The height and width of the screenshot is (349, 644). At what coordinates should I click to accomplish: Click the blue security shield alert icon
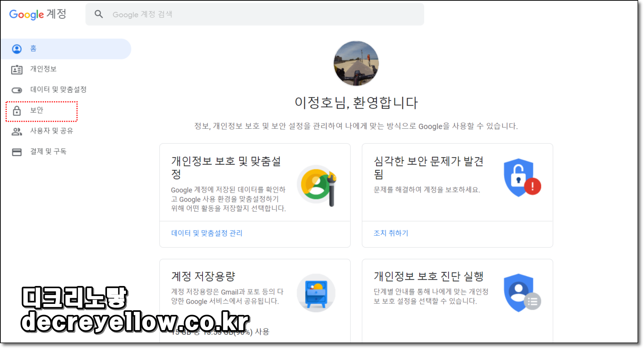click(522, 178)
